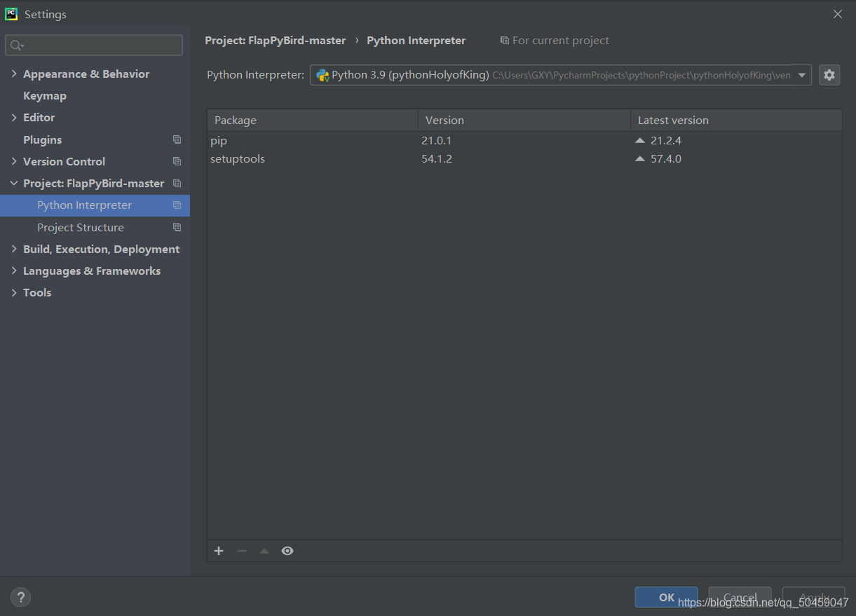
Task: Expand the Build, Execution, Deployment section
Action: (x=14, y=249)
